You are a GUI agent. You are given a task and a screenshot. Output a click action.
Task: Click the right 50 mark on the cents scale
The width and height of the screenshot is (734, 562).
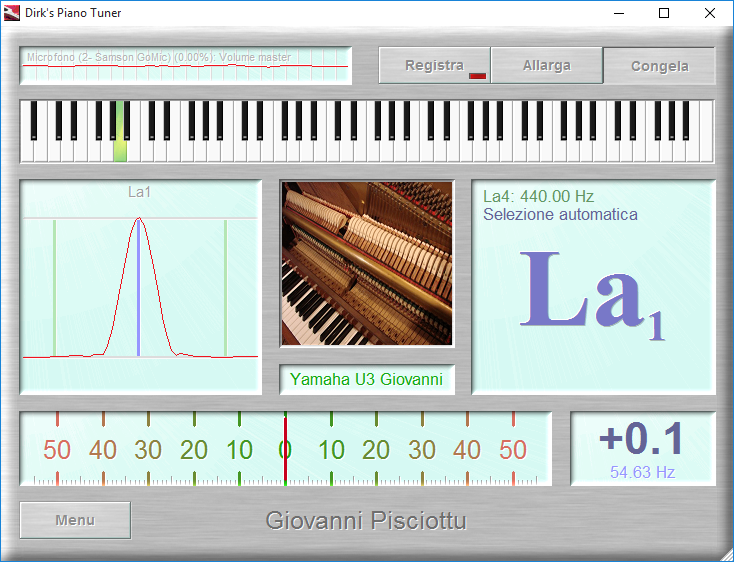[513, 450]
